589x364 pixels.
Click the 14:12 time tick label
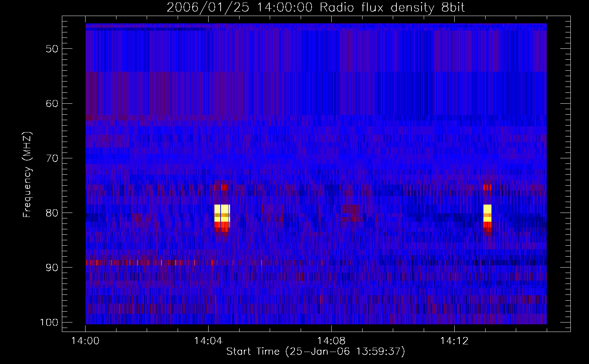[454, 341]
